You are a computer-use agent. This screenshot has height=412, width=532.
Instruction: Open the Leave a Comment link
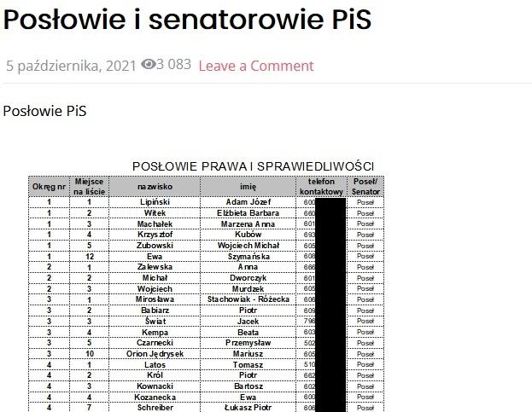click(255, 66)
